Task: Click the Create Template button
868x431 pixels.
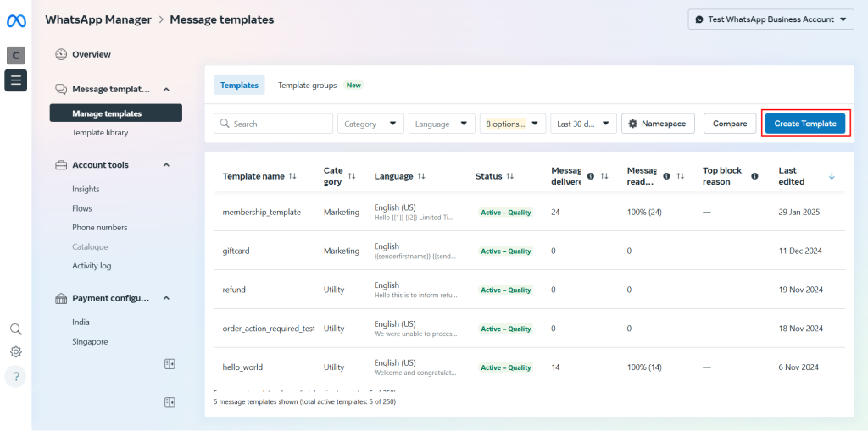Action: tap(805, 124)
